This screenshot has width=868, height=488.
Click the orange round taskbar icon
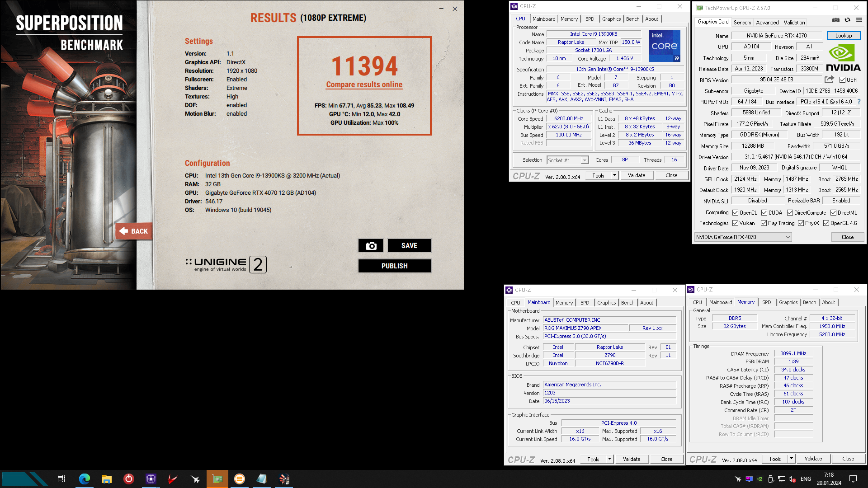click(x=240, y=479)
